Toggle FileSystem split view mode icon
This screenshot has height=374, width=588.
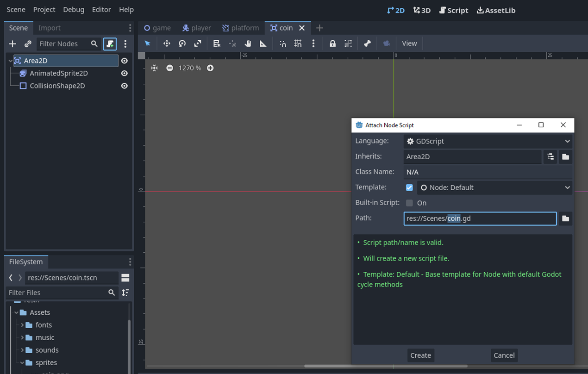point(125,278)
